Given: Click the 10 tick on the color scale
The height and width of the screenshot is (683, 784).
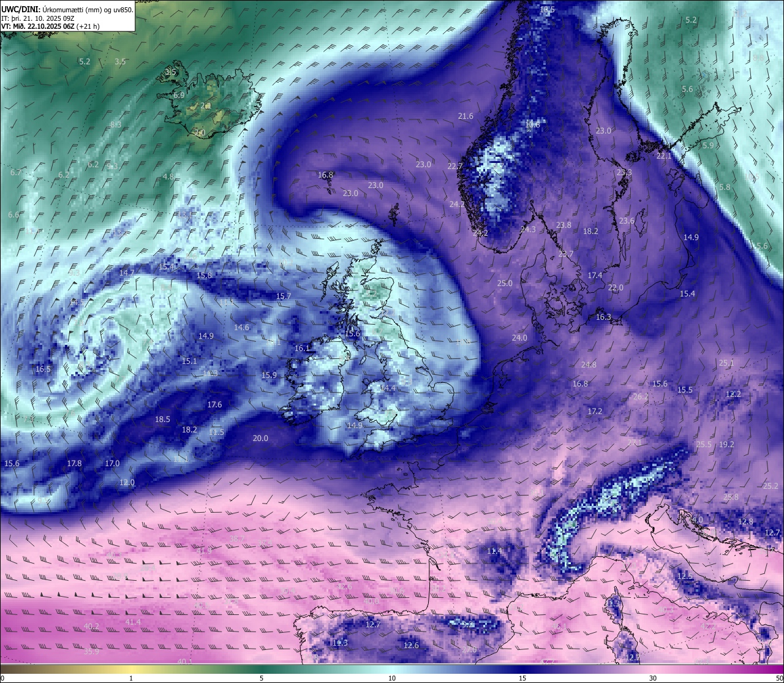Looking at the screenshot, I should point(392,678).
